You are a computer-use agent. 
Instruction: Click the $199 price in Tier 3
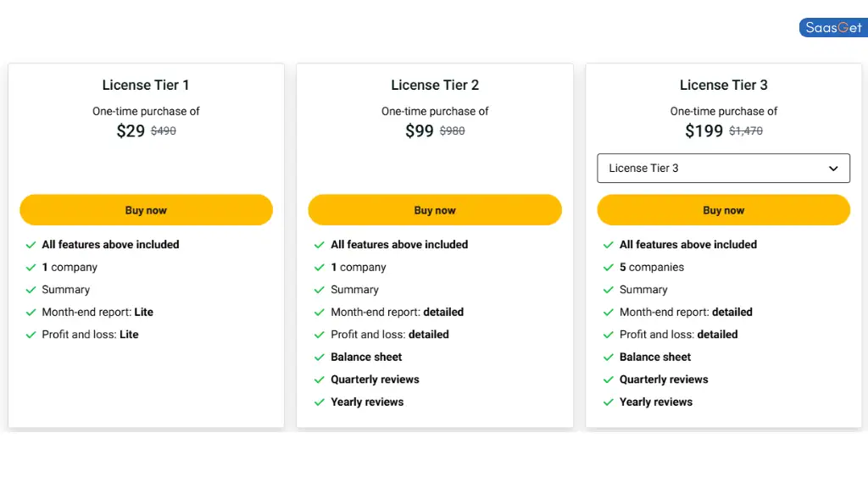(704, 130)
